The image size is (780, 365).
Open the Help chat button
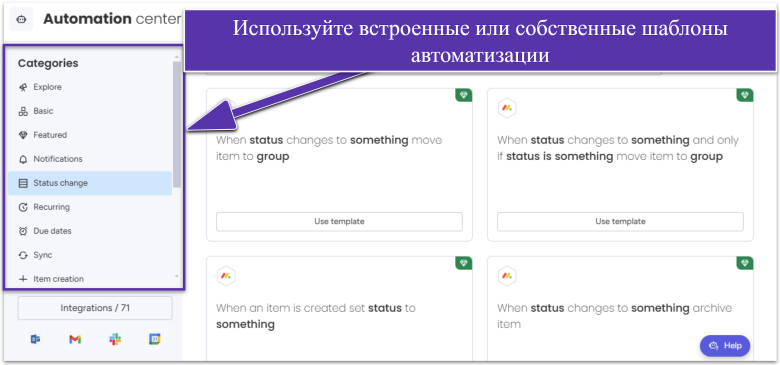click(725, 346)
